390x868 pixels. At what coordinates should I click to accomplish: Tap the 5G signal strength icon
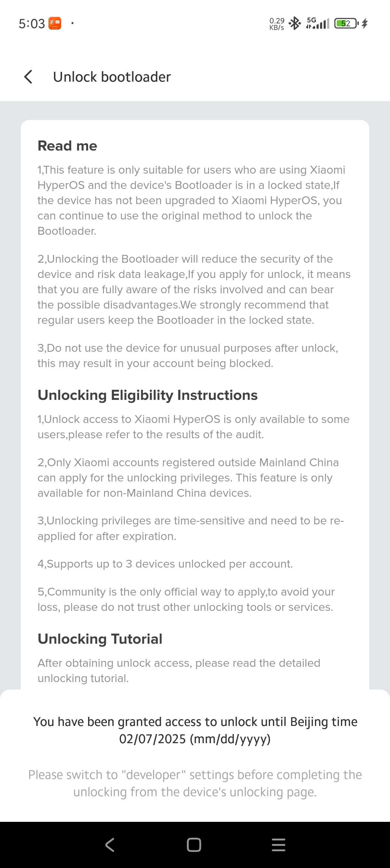(x=318, y=23)
